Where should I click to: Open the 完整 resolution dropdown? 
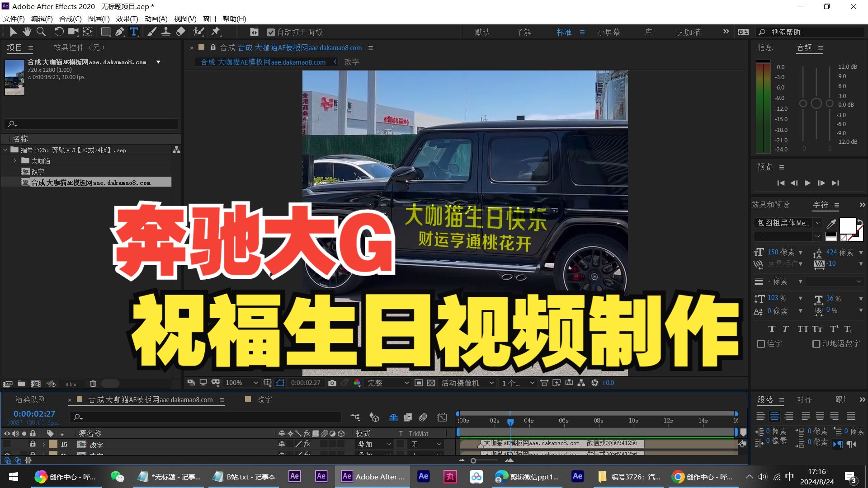pyautogui.click(x=388, y=383)
